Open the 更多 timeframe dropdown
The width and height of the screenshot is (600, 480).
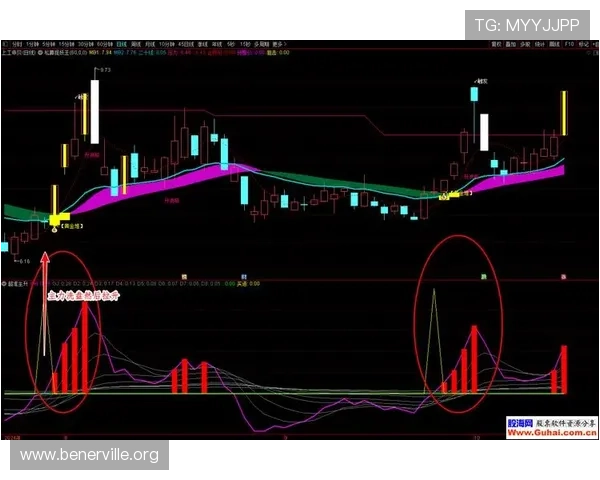278,45
